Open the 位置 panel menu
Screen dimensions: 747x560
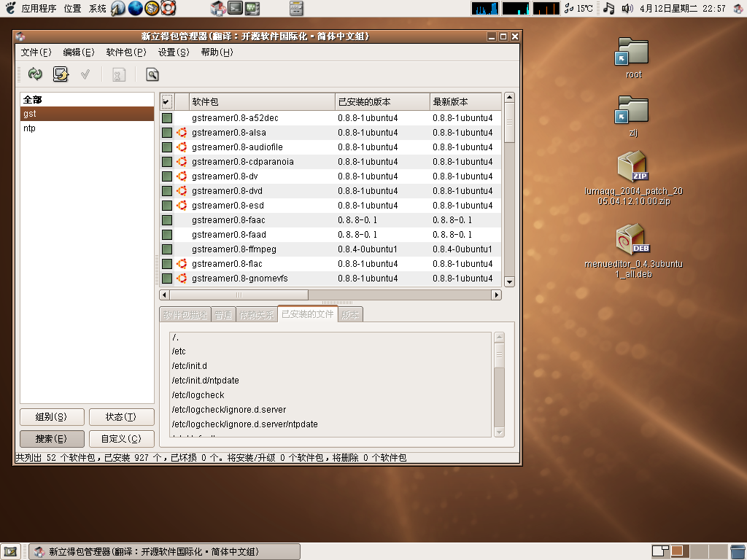72,8
